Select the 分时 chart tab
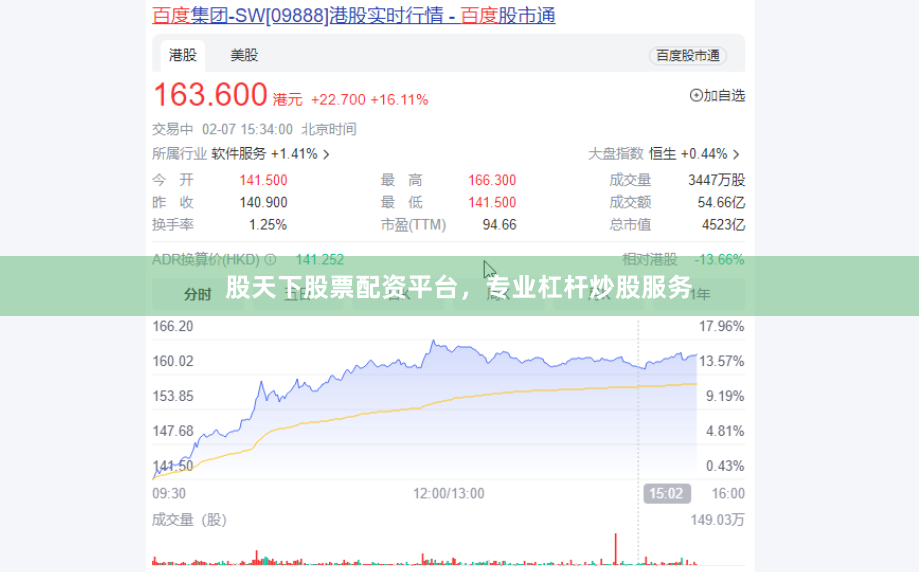 click(x=197, y=294)
